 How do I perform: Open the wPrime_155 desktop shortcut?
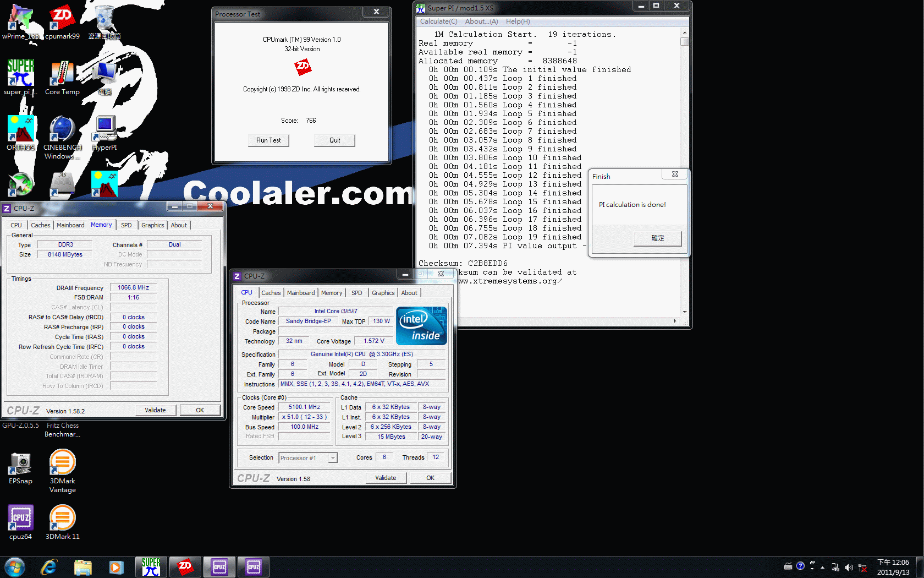pyautogui.click(x=20, y=22)
